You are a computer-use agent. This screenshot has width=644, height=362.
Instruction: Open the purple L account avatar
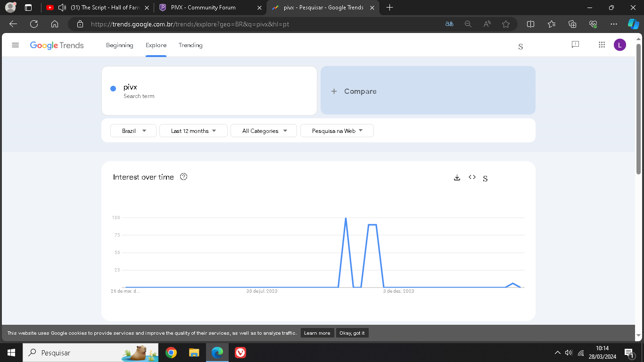tap(620, 45)
